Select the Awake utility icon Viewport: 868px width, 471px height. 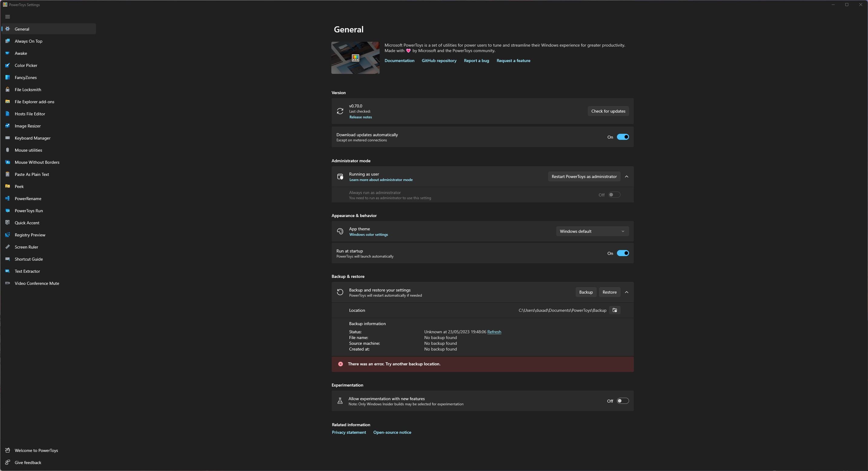click(x=7, y=53)
